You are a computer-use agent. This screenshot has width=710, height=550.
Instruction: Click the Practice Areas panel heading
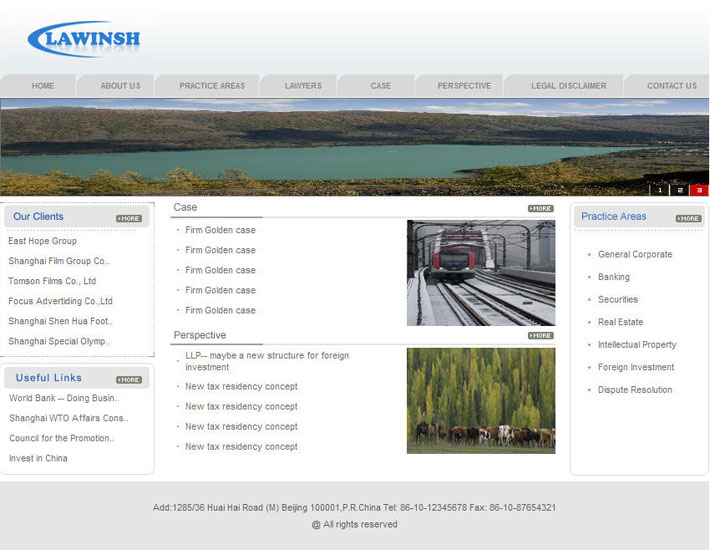click(x=614, y=216)
